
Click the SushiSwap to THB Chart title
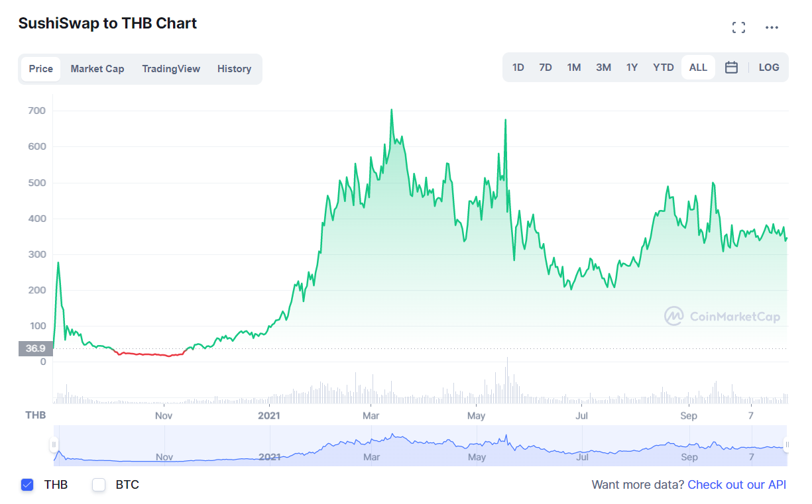click(107, 23)
